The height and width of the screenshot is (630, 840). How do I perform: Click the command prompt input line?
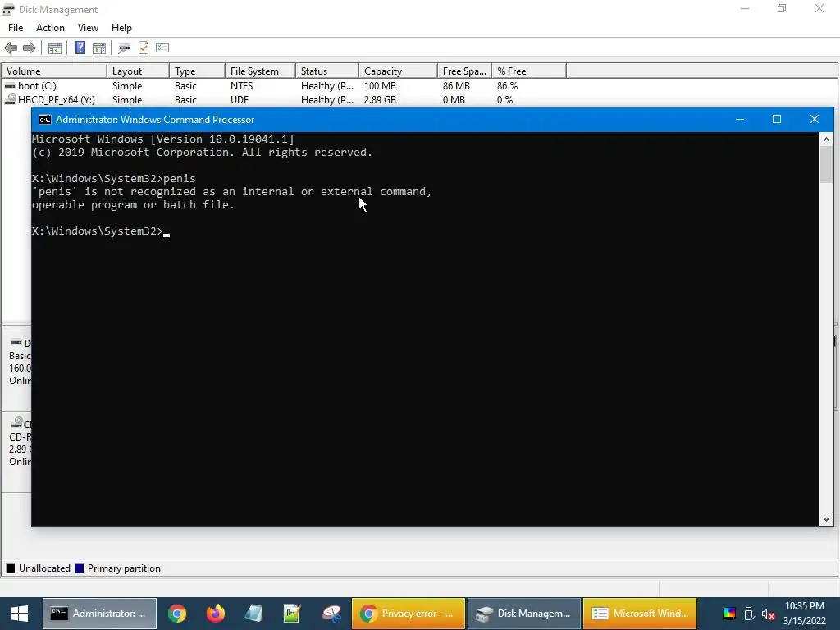tap(101, 231)
